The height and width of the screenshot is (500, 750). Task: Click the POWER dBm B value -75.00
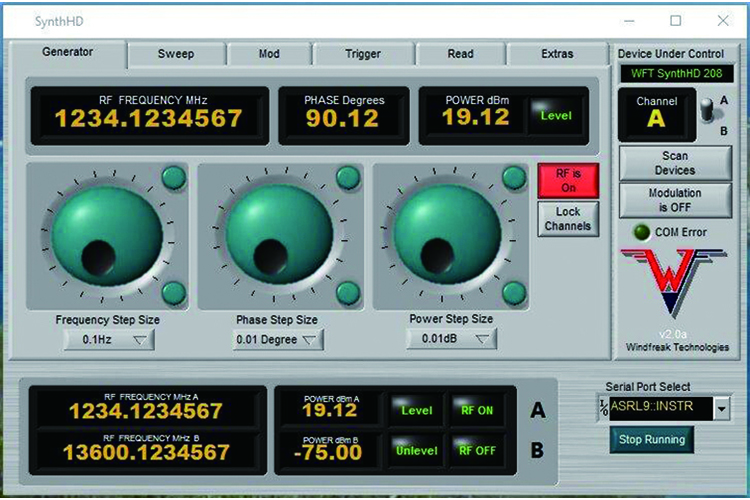point(328,452)
